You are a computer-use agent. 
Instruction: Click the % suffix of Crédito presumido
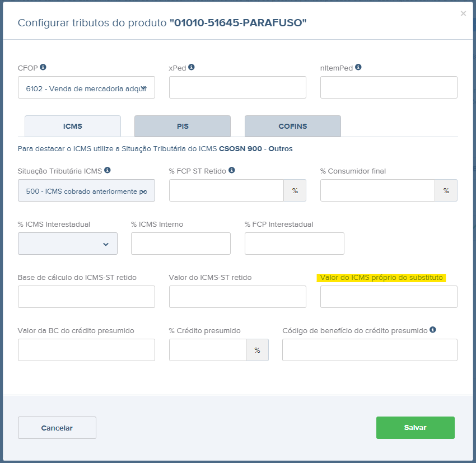258,350
